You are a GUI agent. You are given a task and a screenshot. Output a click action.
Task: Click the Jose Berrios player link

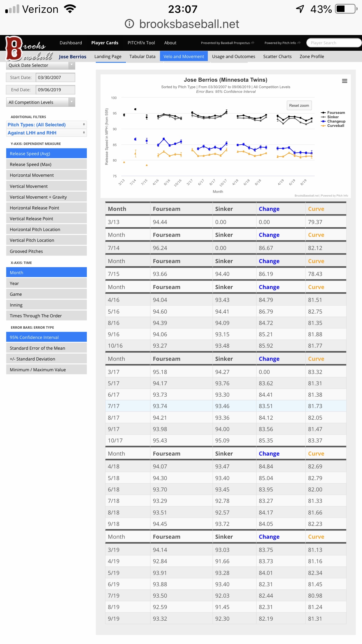[x=73, y=57]
